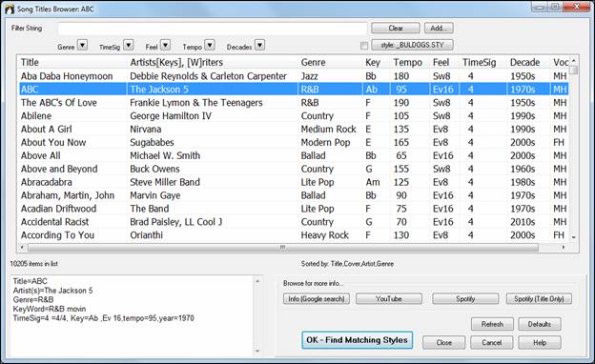The width and height of the screenshot is (595, 364).
Task: Focus the Filter String input field
Action: (x=213, y=29)
